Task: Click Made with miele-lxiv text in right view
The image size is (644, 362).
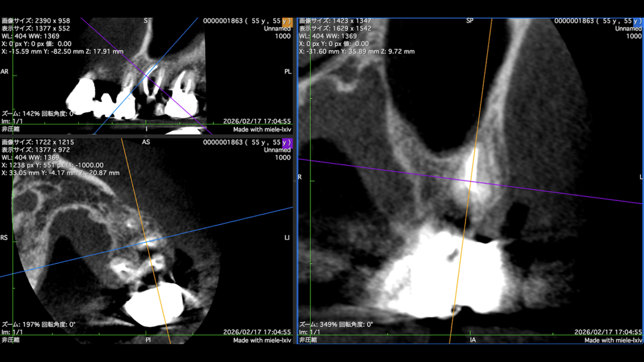Action: [613, 340]
